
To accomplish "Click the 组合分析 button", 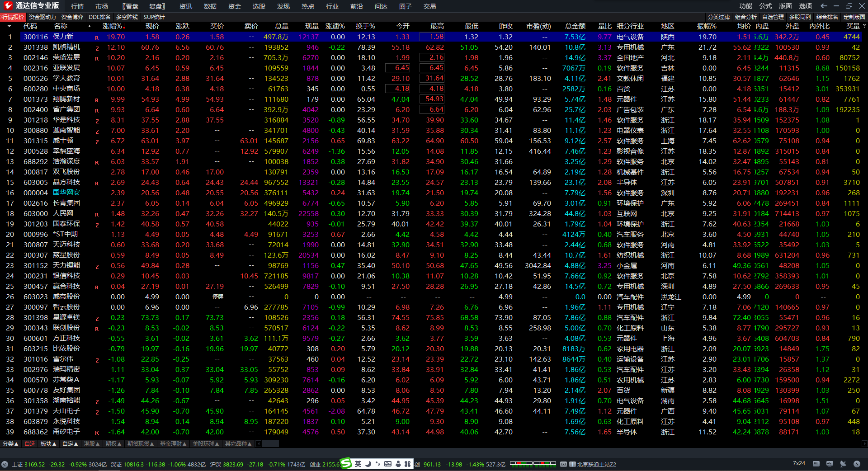I will click(746, 17).
